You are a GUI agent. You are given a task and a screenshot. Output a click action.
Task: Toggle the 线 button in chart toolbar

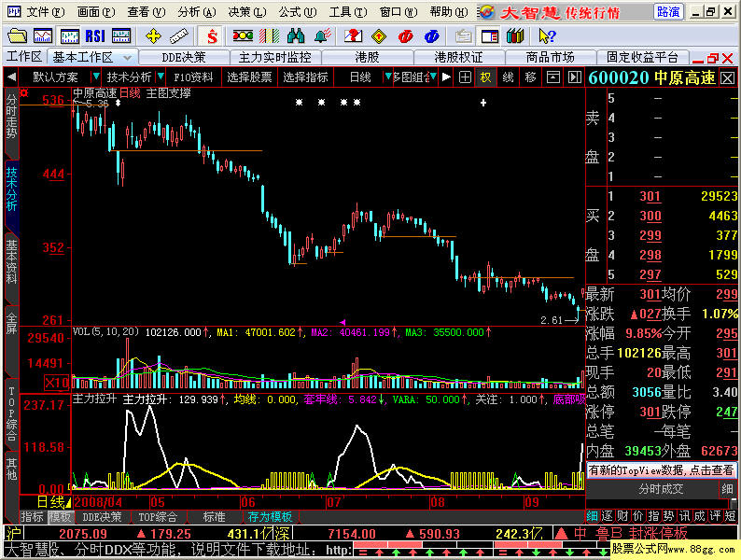[x=508, y=77]
